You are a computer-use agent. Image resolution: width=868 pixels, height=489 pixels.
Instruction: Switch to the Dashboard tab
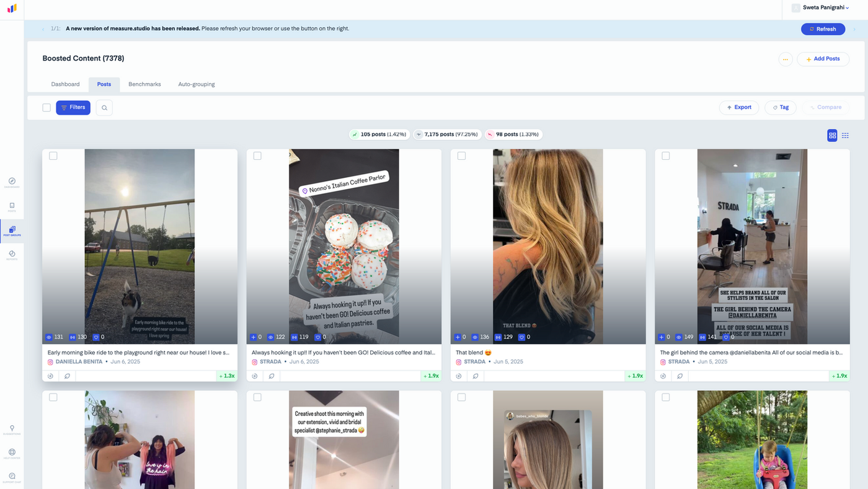click(65, 84)
